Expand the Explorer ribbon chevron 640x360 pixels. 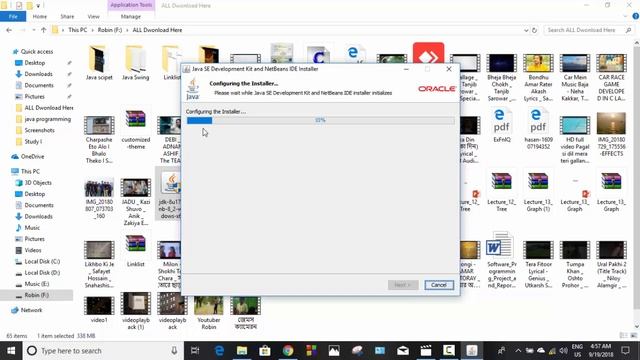[x=625, y=16]
